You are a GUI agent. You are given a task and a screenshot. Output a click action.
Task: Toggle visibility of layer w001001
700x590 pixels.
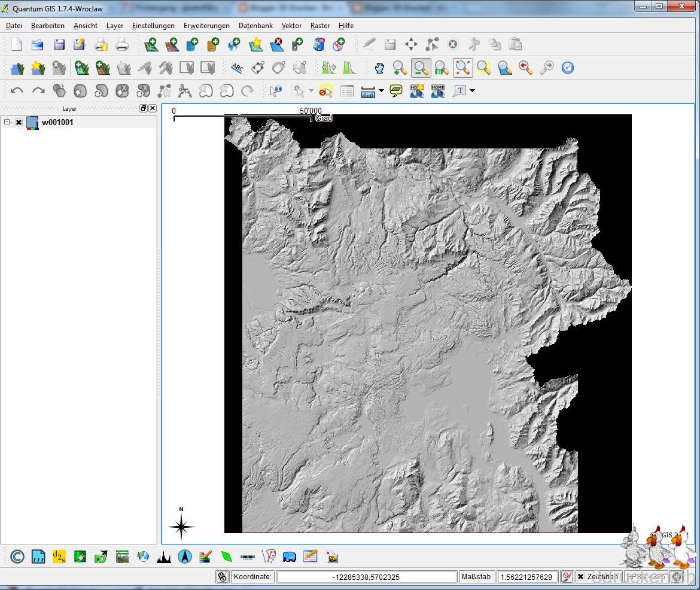pyautogui.click(x=19, y=123)
